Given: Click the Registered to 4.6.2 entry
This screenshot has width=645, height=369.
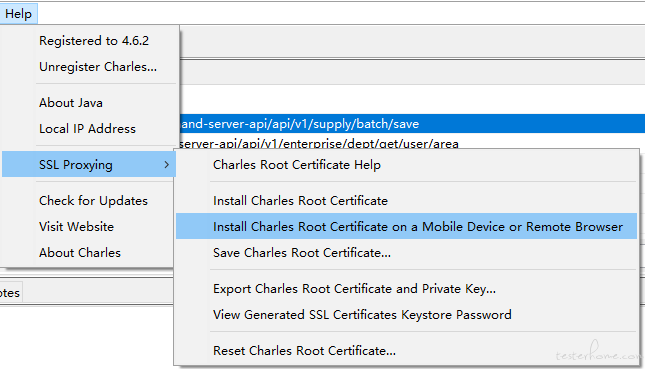Looking at the screenshot, I should (x=94, y=41).
